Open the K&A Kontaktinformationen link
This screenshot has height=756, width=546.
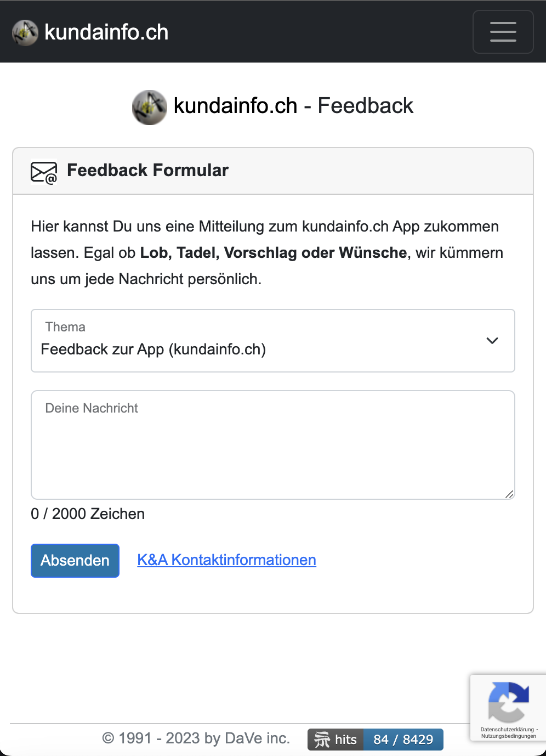pos(226,560)
